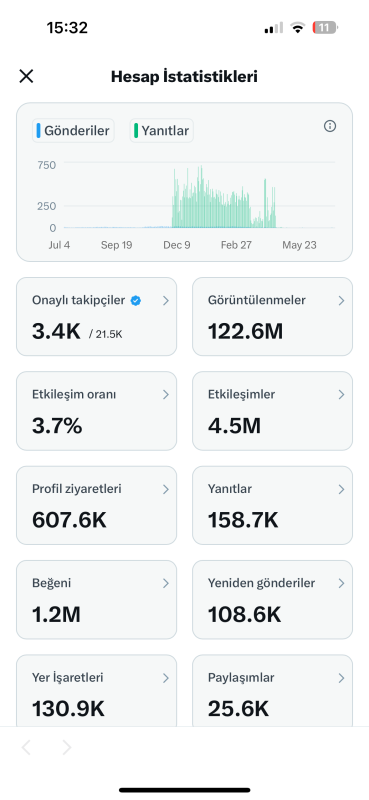
Task: Open Profil ziyaretleri details arrow
Action: click(165, 489)
